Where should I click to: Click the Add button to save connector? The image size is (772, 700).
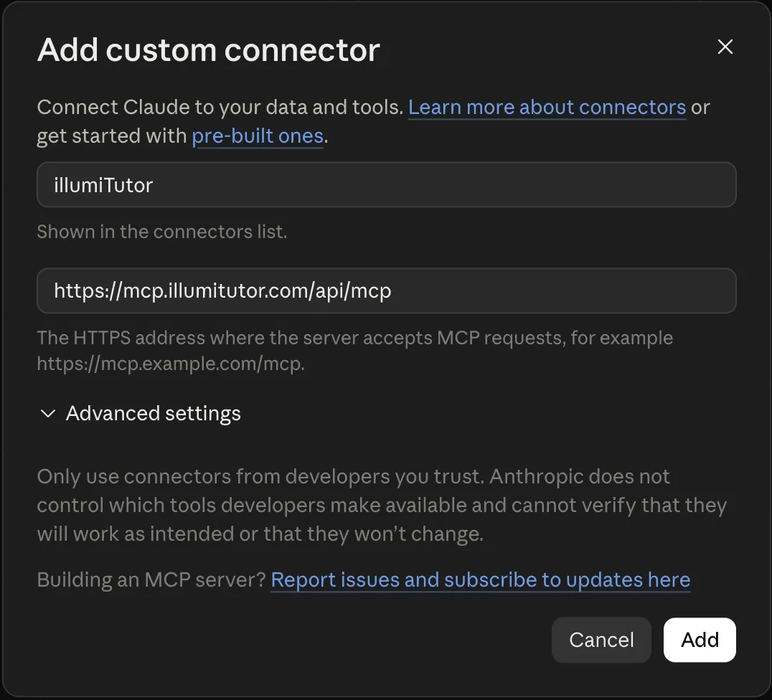click(x=700, y=640)
